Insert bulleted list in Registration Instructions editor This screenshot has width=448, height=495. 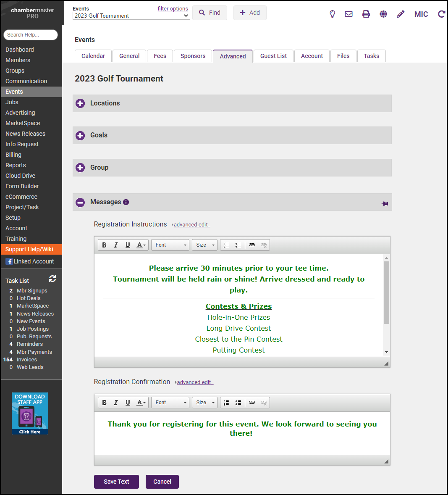[238, 245]
